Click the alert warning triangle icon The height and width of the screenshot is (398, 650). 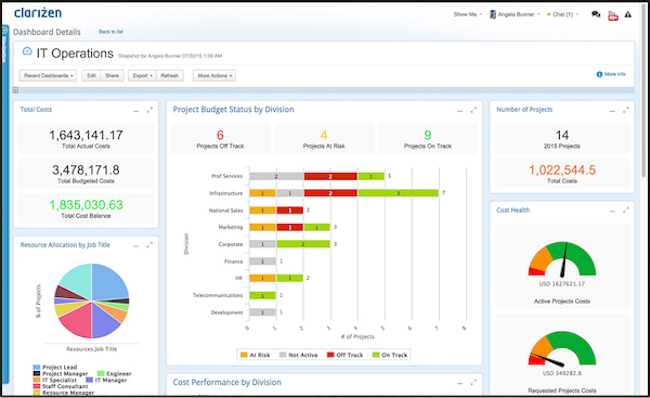628,15
